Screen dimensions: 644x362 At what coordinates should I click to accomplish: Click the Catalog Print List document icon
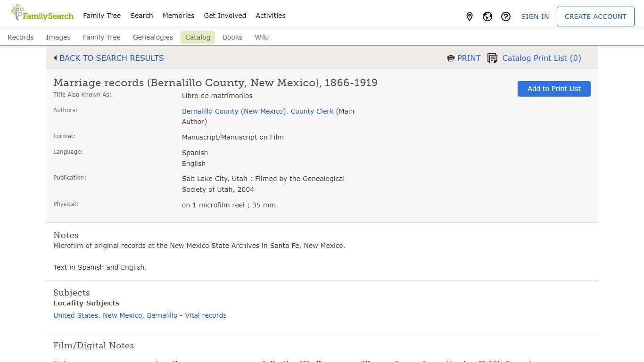[x=492, y=58]
